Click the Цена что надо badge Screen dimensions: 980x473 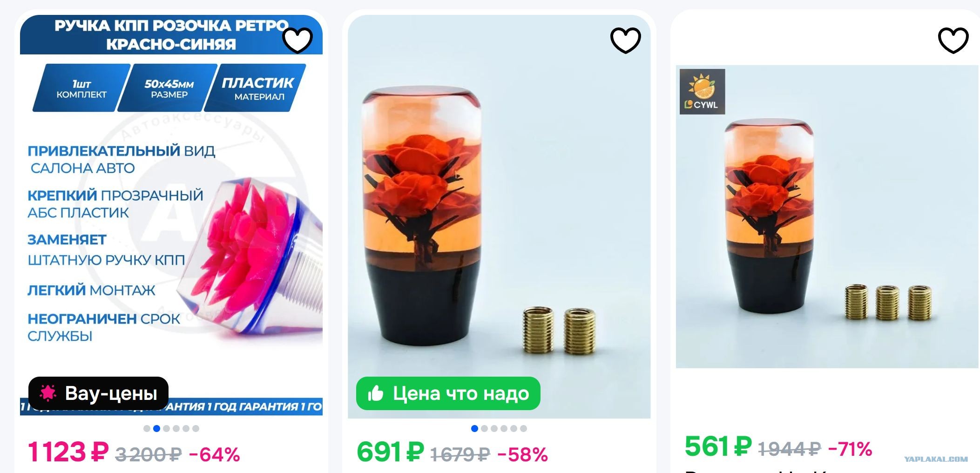tap(448, 393)
